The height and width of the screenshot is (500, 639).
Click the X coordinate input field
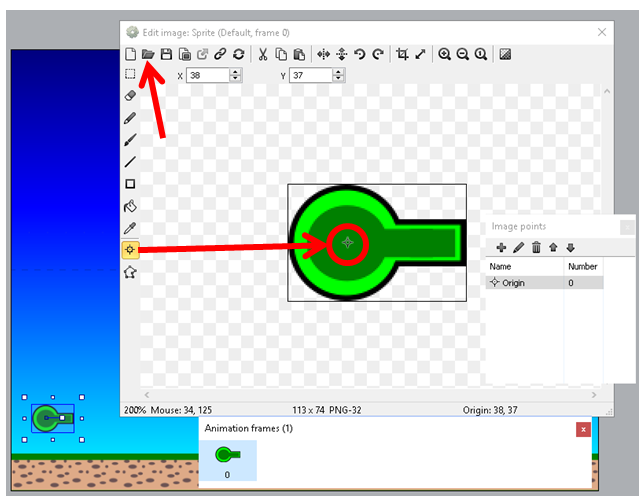(x=207, y=75)
